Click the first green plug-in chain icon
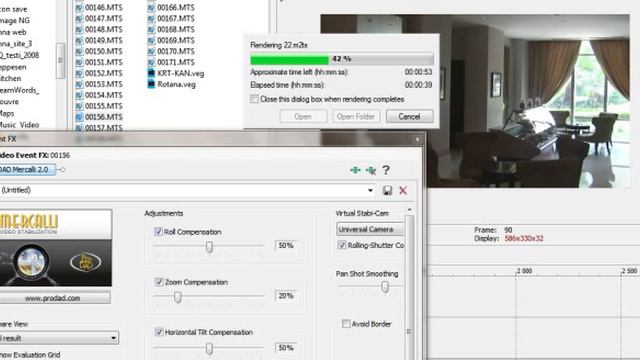This screenshot has height=360, width=640. click(355, 170)
